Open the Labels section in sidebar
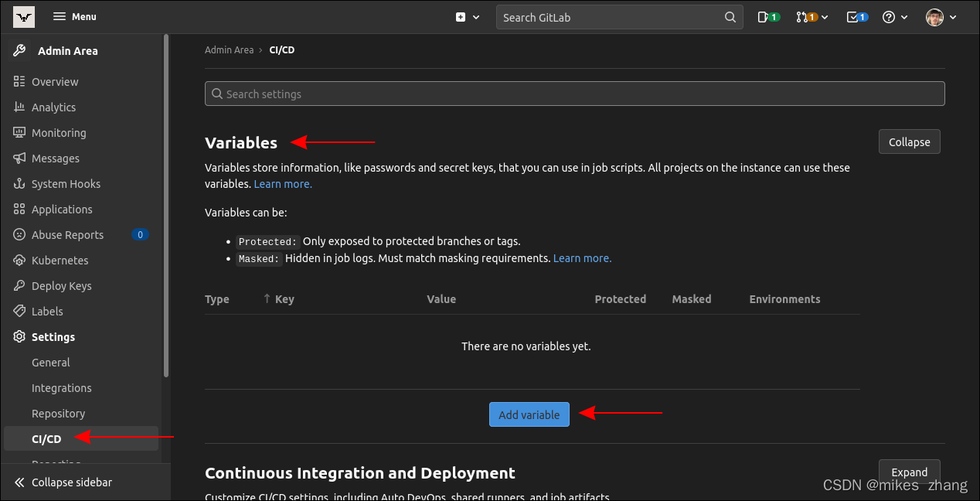The height and width of the screenshot is (501, 980). (x=48, y=311)
